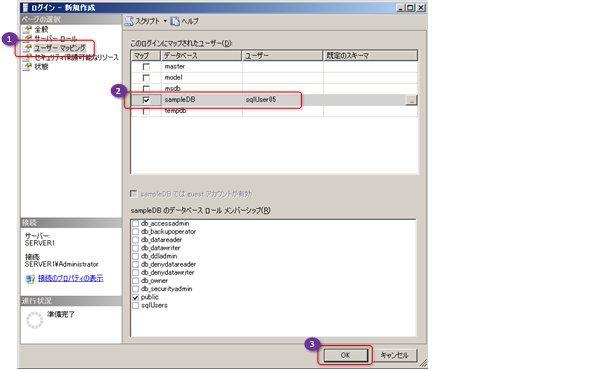Check the map box for model
590x371 pixels.
(x=146, y=78)
